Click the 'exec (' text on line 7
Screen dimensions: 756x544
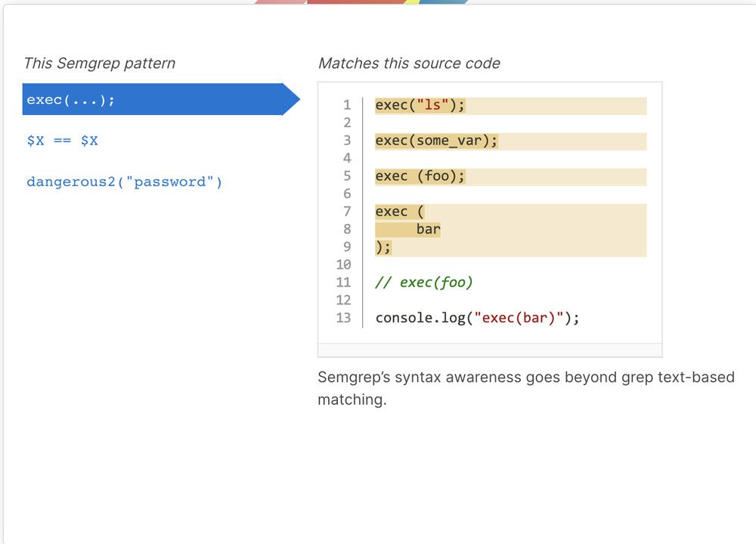(400, 211)
